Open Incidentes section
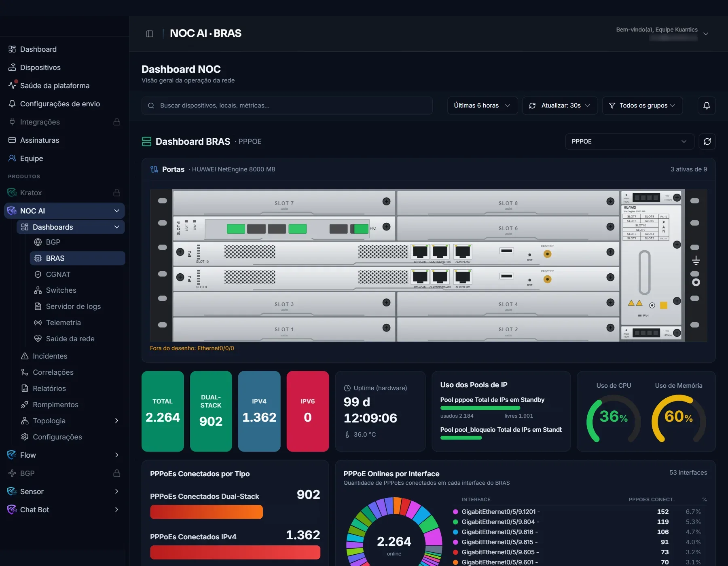The height and width of the screenshot is (566, 728). (71, 356)
